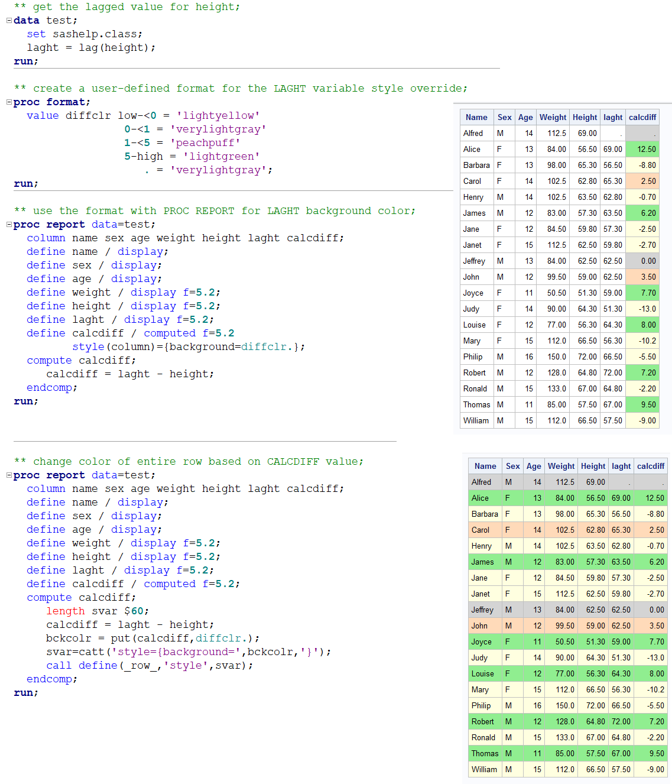Screen dimensions: 672x784
Task: Click the compute calcdiff statement in first report
Action: (x=80, y=360)
